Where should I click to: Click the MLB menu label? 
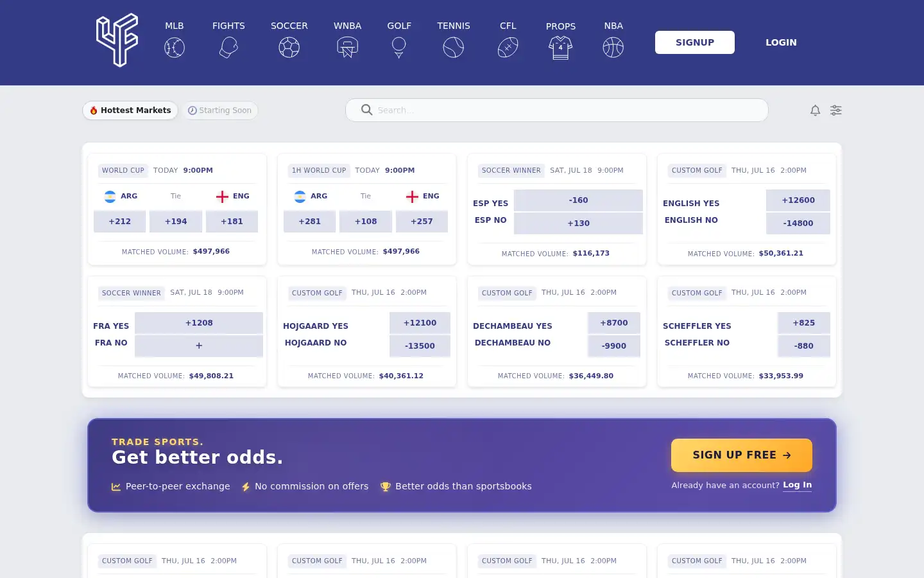click(x=175, y=26)
